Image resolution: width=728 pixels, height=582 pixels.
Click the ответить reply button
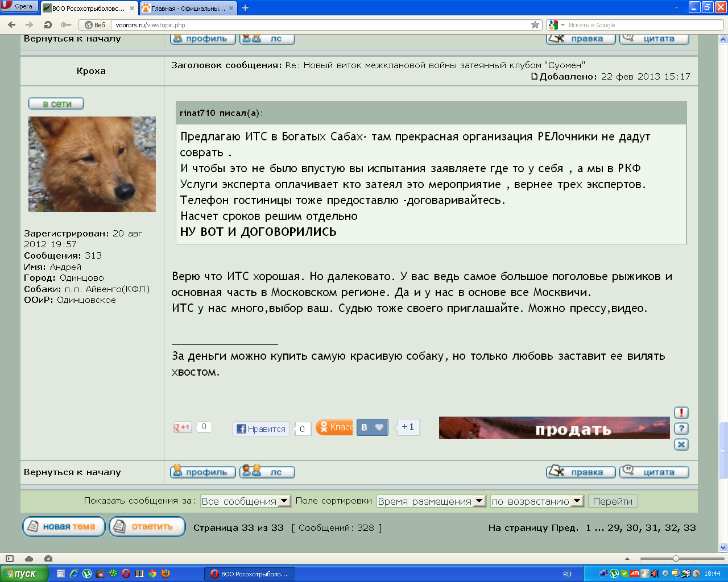click(x=147, y=527)
